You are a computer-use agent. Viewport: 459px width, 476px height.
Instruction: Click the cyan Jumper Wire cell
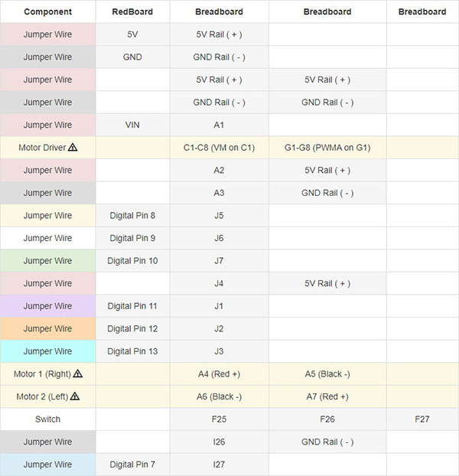[x=48, y=351]
